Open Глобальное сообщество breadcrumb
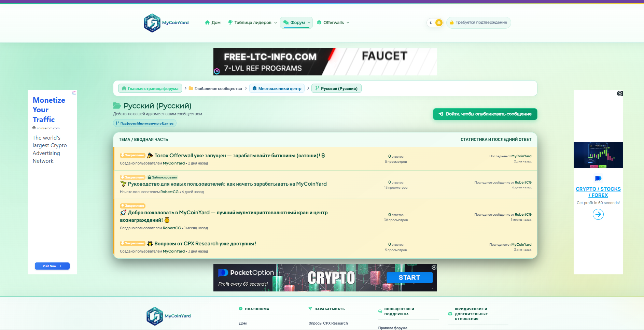The width and height of the screenshot is (644, 330). 215,88
